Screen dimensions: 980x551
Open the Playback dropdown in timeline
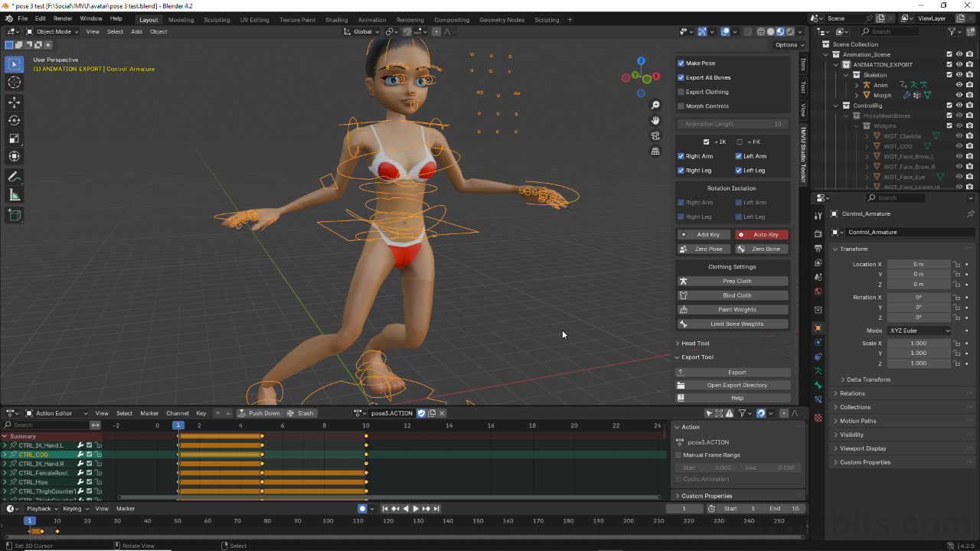(42, 508)
